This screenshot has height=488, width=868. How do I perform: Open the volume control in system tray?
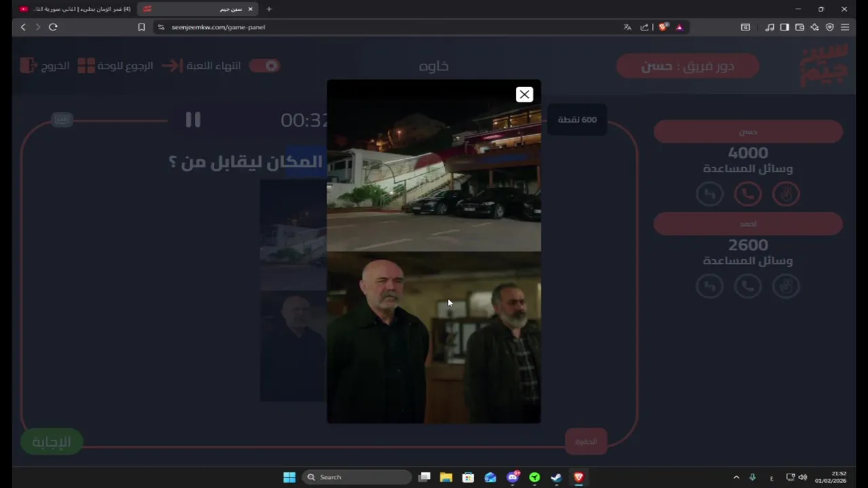tap(803, 477)
